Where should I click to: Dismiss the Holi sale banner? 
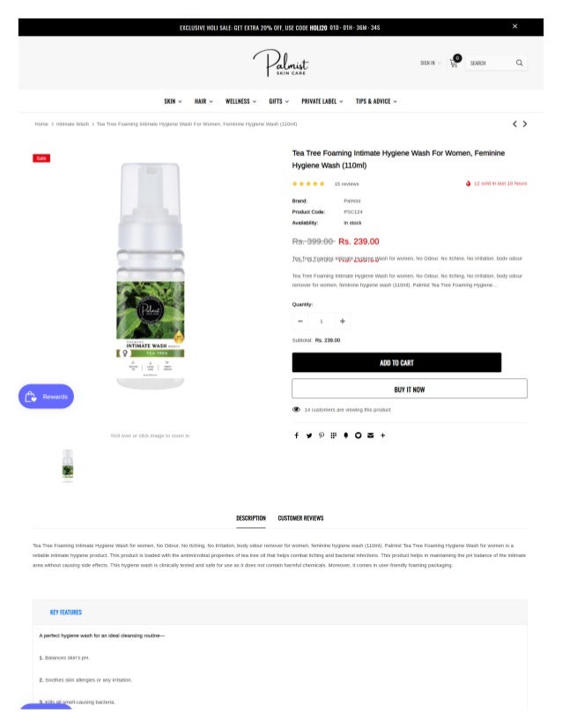[514, 26]
